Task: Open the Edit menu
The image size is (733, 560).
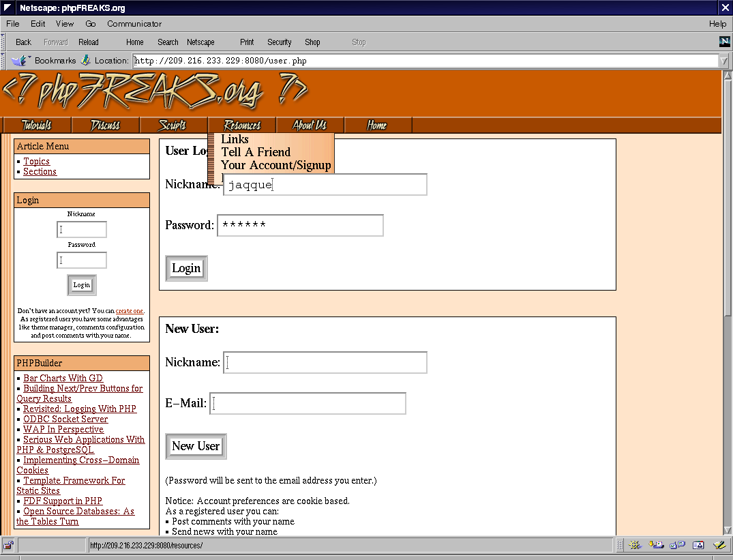Action: click(x=38, y=24)
